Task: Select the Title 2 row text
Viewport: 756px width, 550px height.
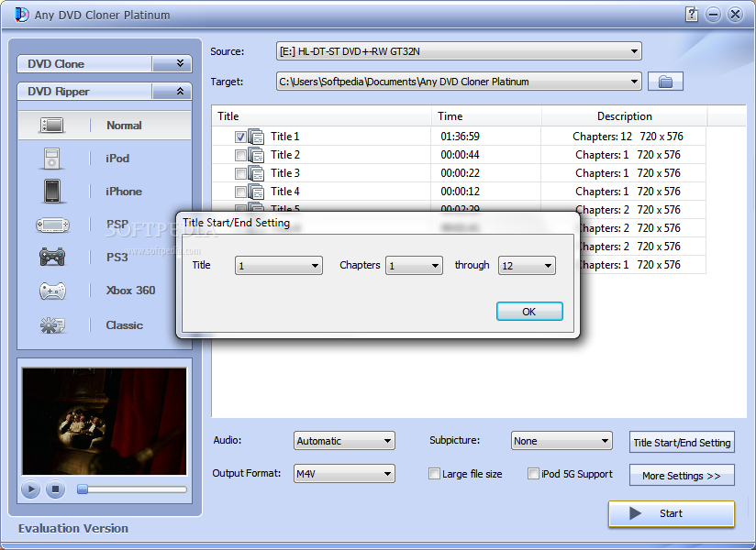Action: point(285,155)
